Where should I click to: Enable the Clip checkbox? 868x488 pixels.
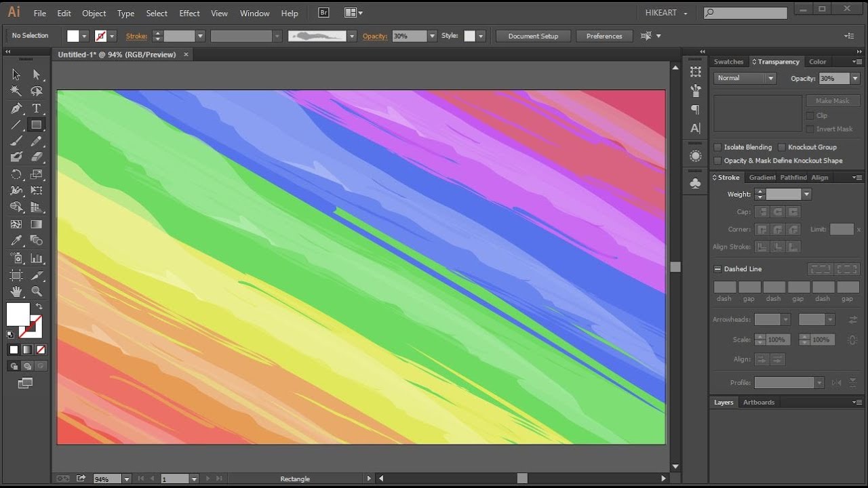810,116
